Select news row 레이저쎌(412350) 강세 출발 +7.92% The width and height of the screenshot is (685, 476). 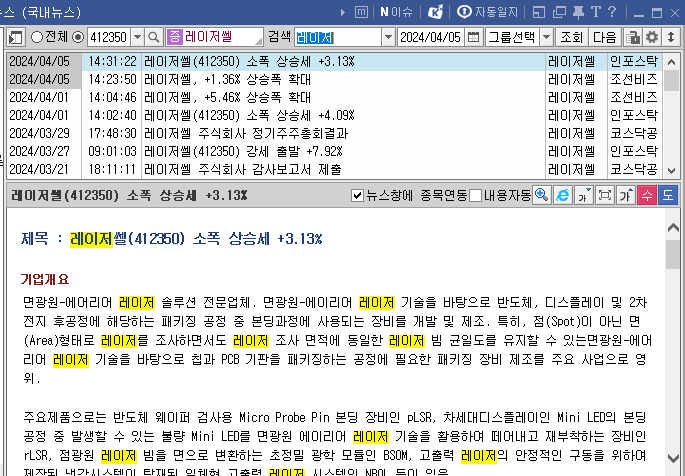pos(334,151)
